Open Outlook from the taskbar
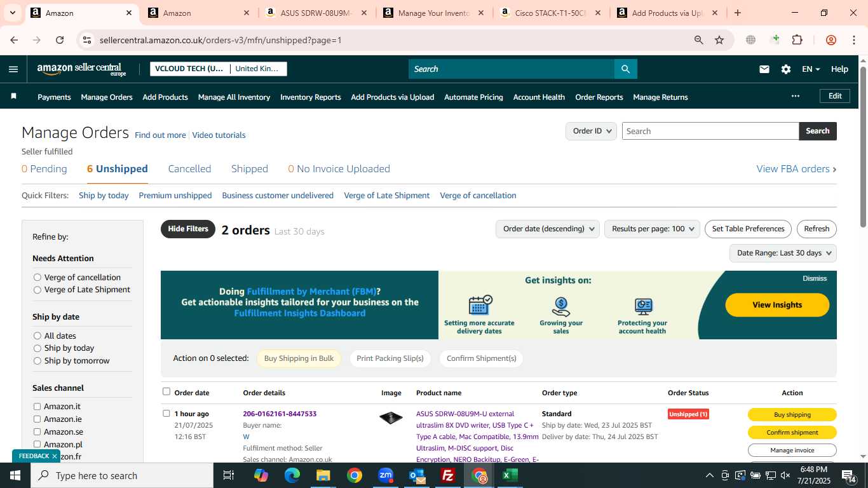The width and height of the screenshot is (868, 488). [x=417, y=475]
